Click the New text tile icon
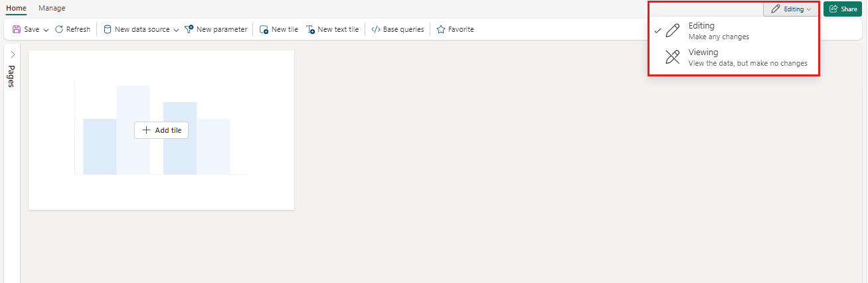 tap(310, 29)
